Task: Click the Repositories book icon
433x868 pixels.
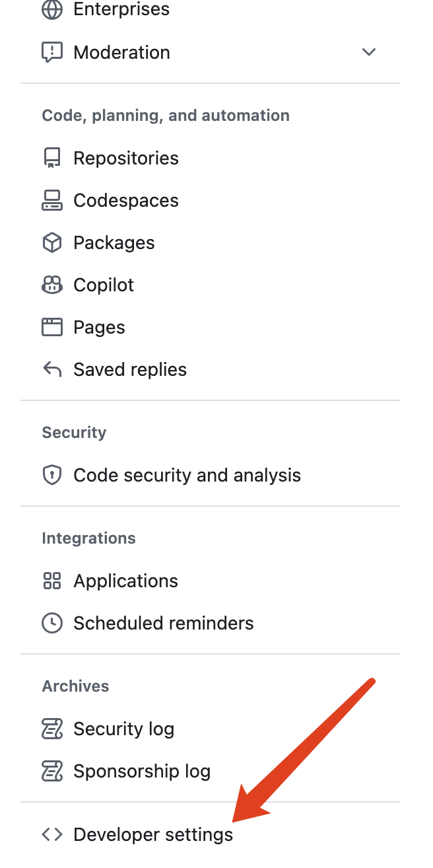Action: pyautogui.click(x=52, y=158)
